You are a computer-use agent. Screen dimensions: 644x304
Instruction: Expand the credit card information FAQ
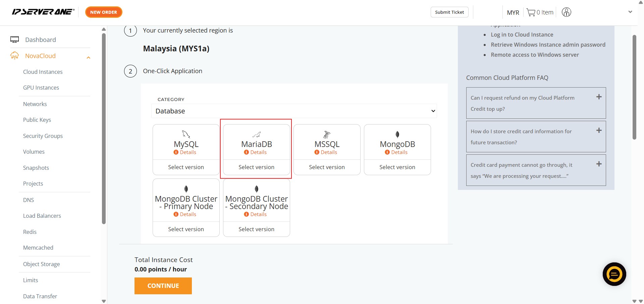point(599,131)
